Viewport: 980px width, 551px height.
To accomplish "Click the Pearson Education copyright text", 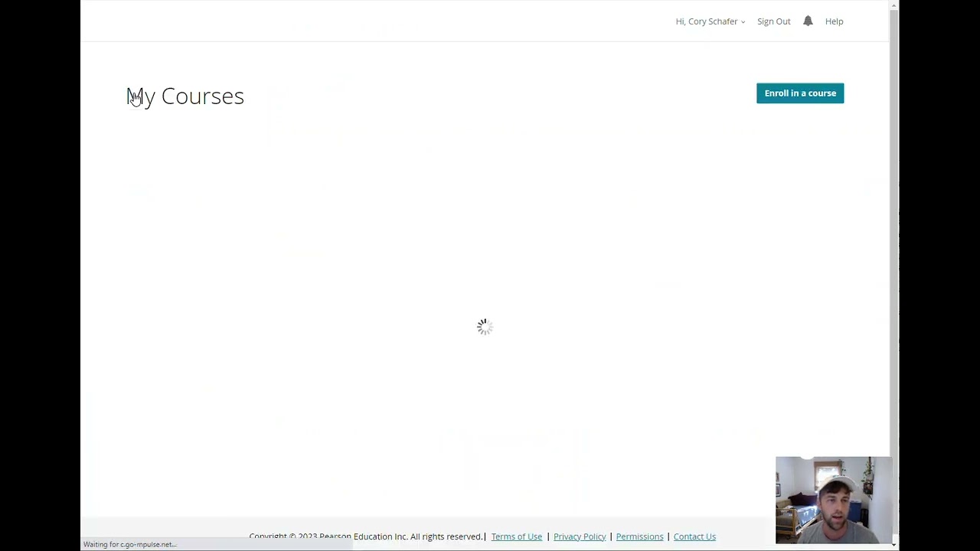I will point(366,536).
